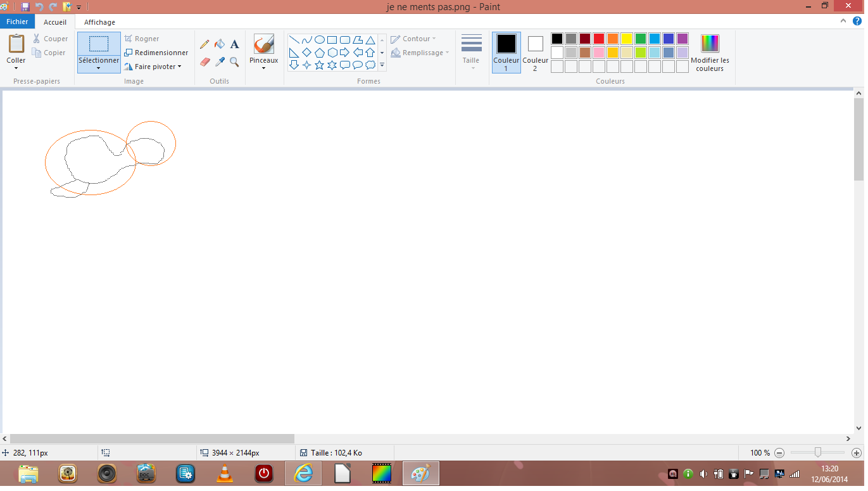Select the Color picker eyedropper tool
The height and width of the screenshot is (491, 868).
[x=220, y=61]
